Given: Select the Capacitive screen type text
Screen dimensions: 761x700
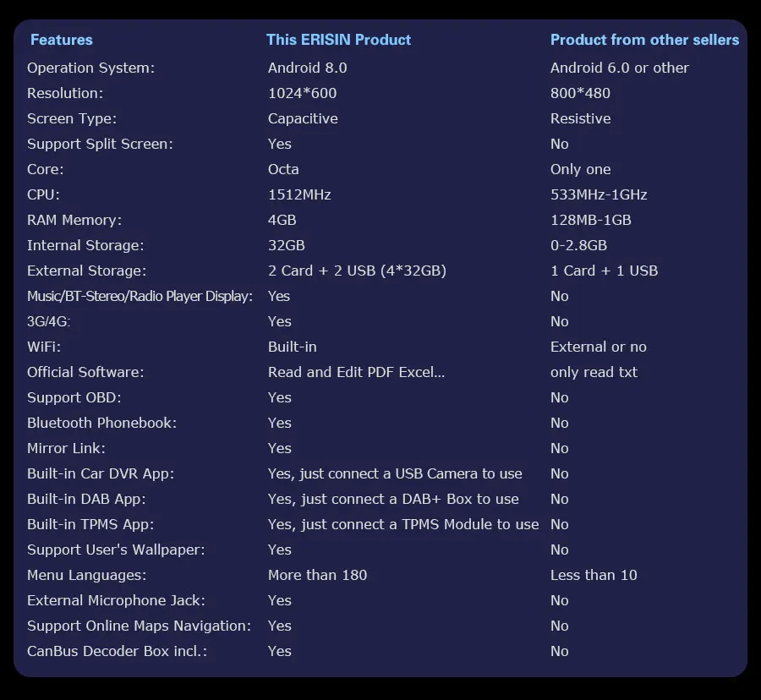Looking at the screenshot, I should point(303,118).
